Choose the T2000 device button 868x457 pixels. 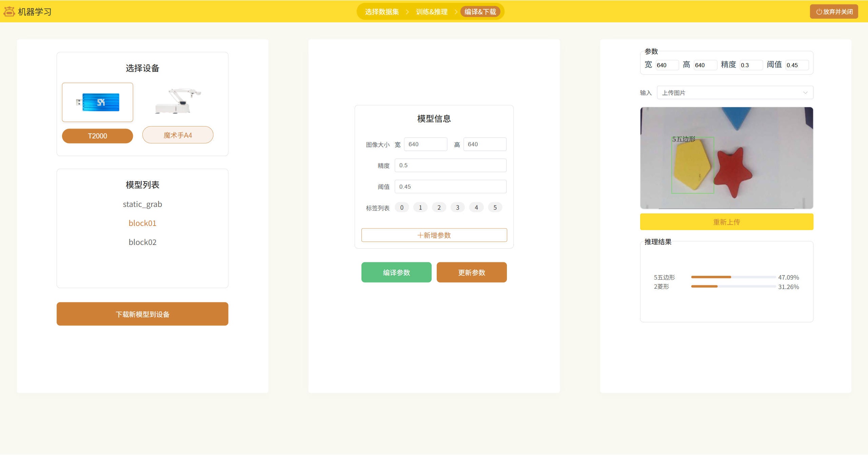pyautogui.click(x=98, y=136)
